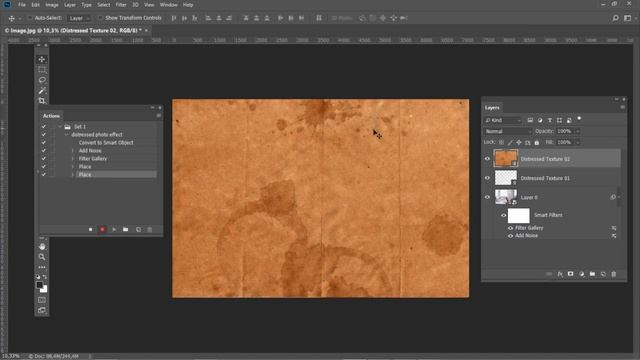Toggle the Set 1 action checkmark
This screenshot has height=360, width=640.
(44, 127)
